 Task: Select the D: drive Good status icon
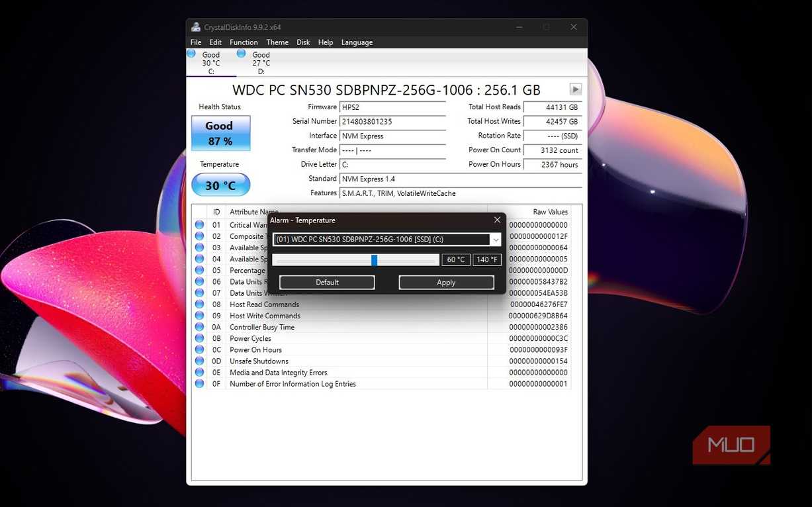pyautogui.click(x=241, y=54)
